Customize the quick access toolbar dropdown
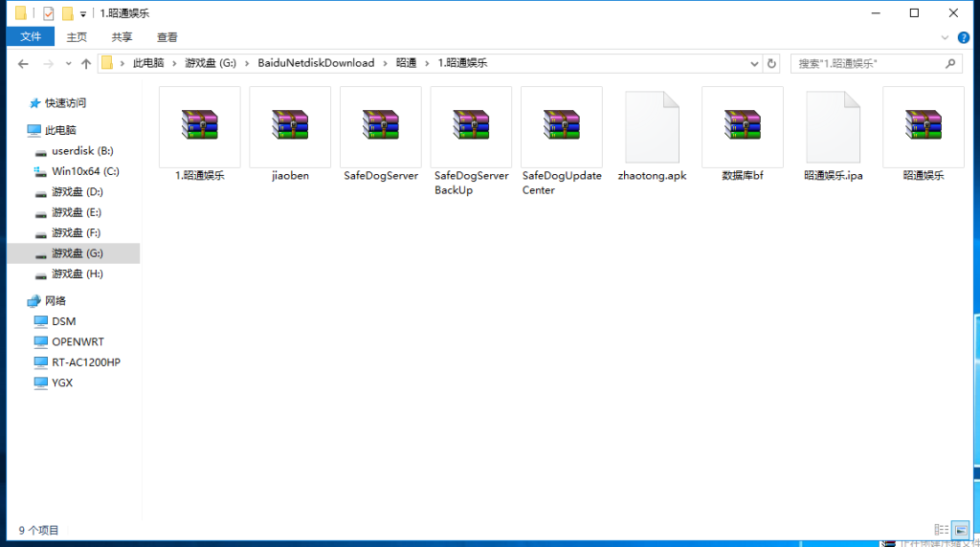980x547 pixels. pos(83,13)
